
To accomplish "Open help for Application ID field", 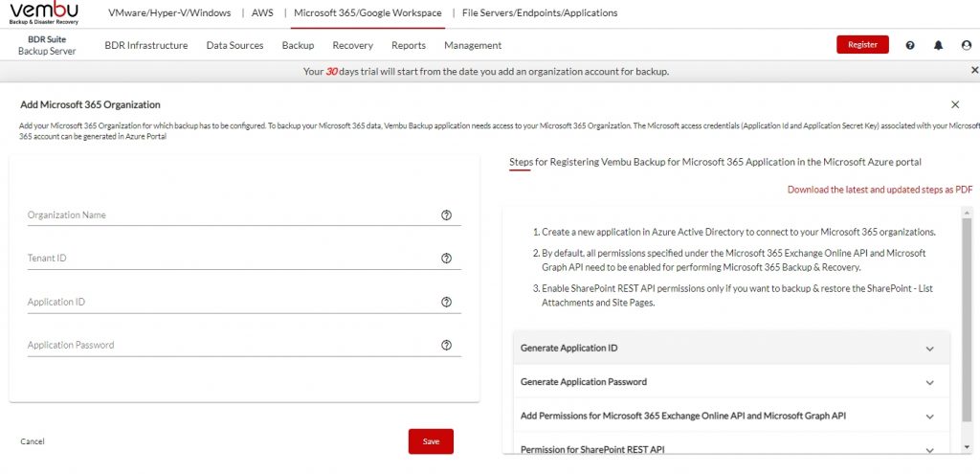I will coord(446,302).
